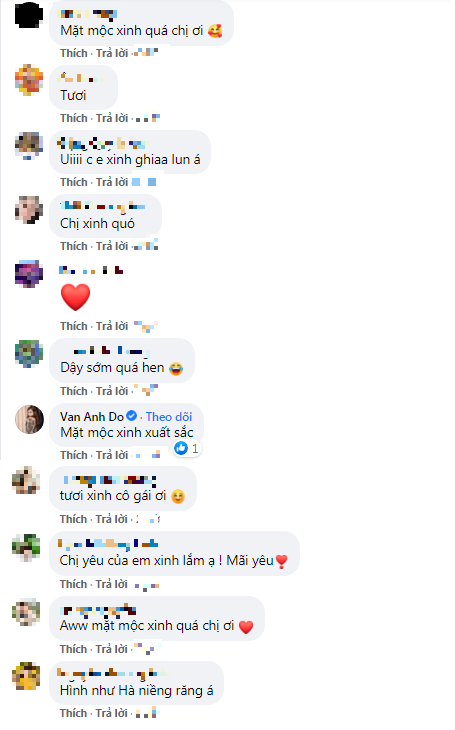Like the red heart sticker comment
Image resolution: width=455 pixels, height=730 pixels.
point(74,326)
